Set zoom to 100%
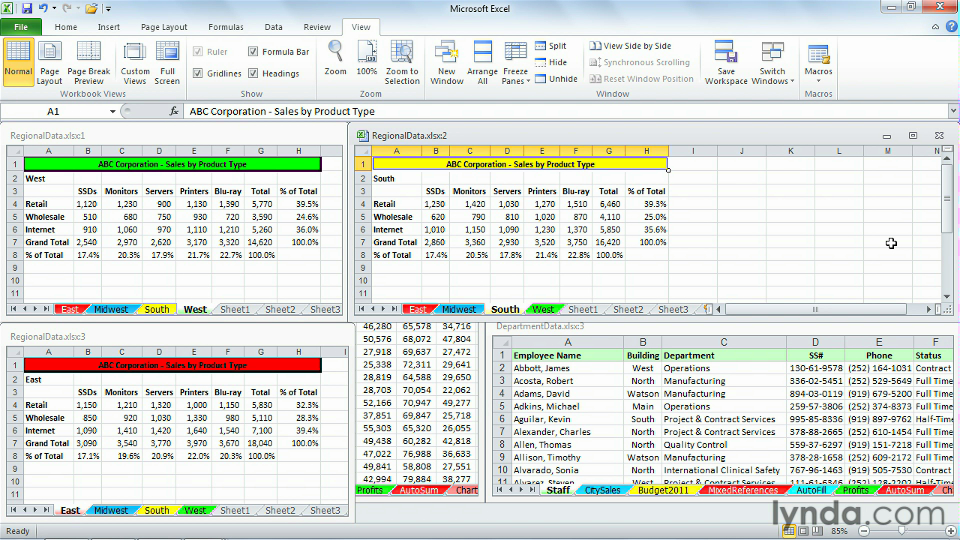 (367, 59)
